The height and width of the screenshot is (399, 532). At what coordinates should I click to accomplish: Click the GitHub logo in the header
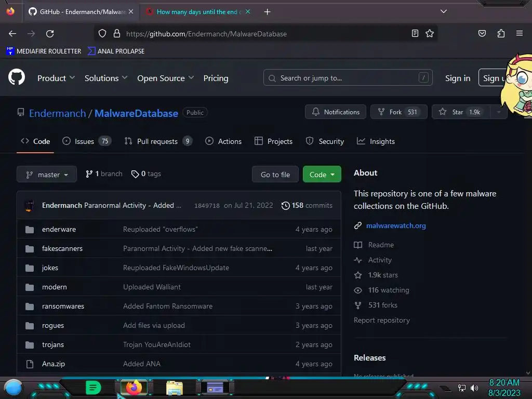17,77
